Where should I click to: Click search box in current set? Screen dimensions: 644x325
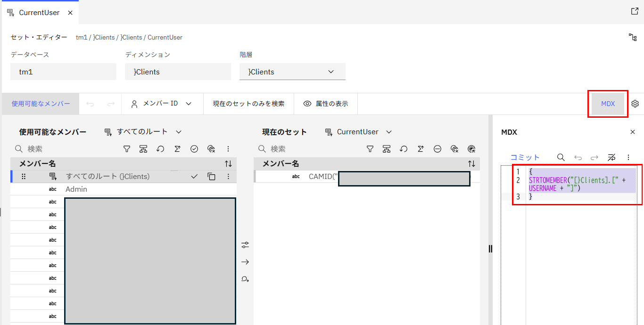309,149
